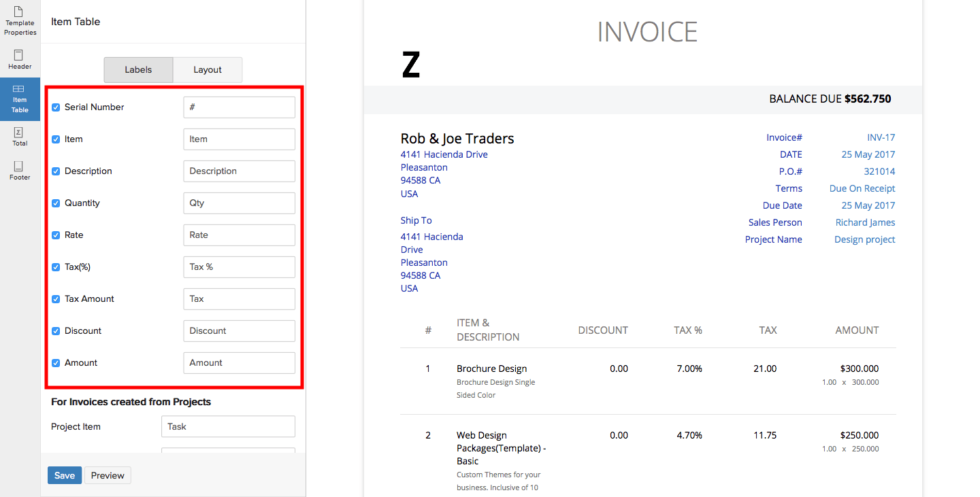Click the Rate label text field
This screenshot has width=980, height=497.
(239, 235)
